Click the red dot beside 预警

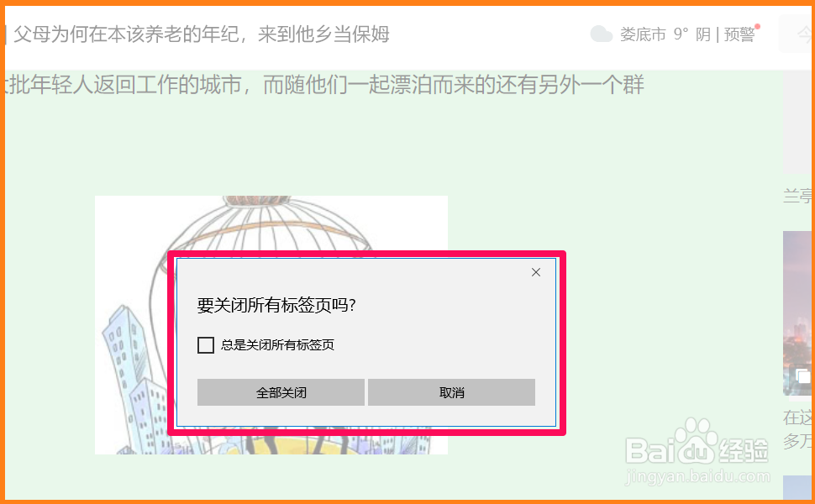(x=758, y=27)
